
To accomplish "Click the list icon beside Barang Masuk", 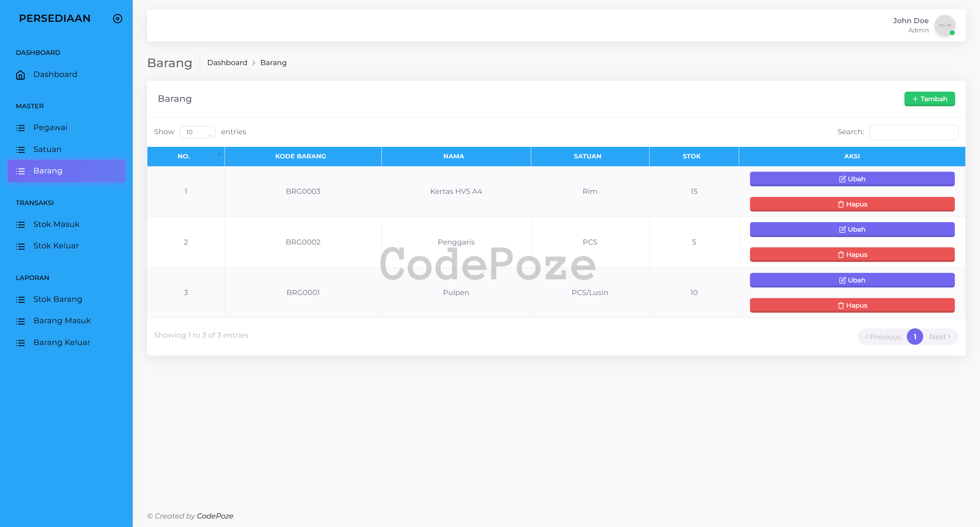I will pos(20,321).
